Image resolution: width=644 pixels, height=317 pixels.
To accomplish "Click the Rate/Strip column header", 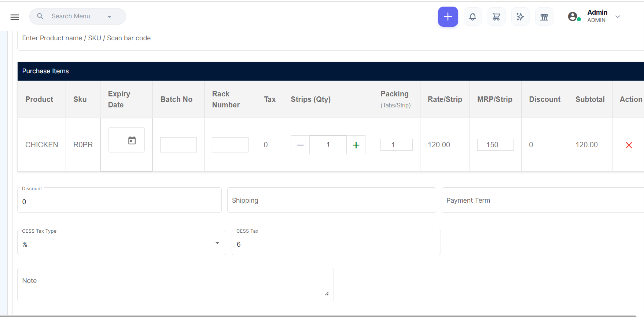I will coord(445,99).
